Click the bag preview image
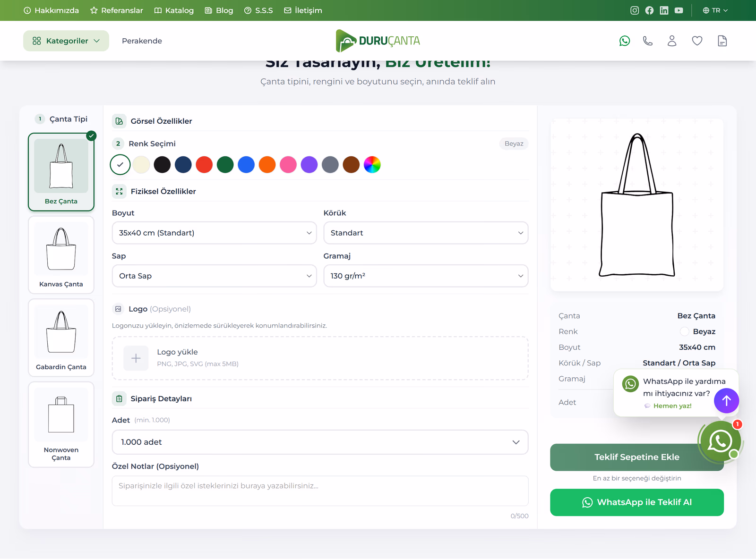 [x=637, y=205]
